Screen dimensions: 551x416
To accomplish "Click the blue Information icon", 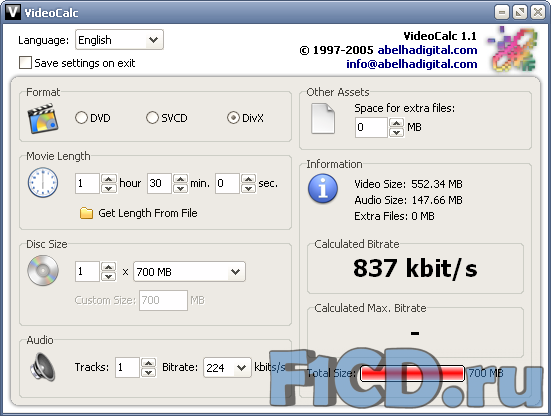I will pos(323,189).
